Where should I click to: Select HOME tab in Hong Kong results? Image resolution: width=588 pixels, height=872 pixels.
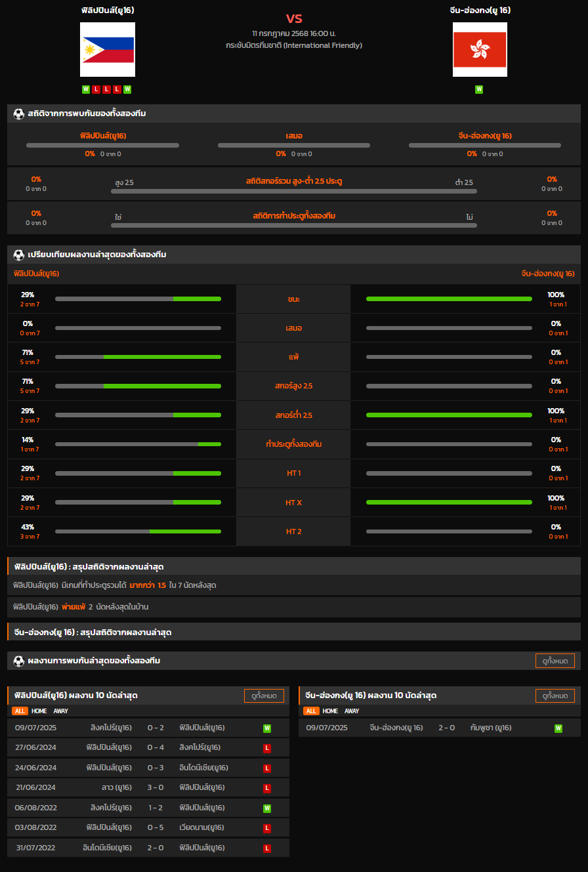coord(331,711)
